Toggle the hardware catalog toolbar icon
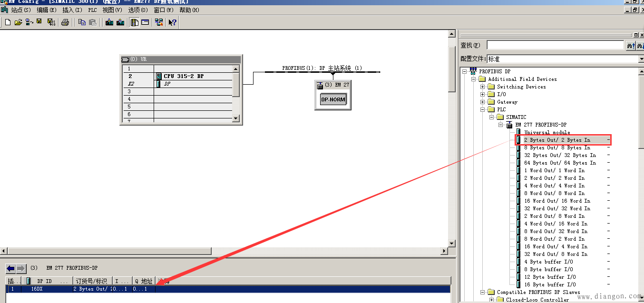 135,22
